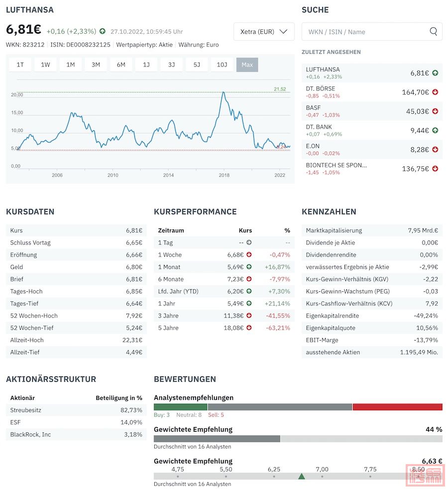Switch chart to 1M range
Image resolution: width=448 pixels, height=489 pixels.
71,65
